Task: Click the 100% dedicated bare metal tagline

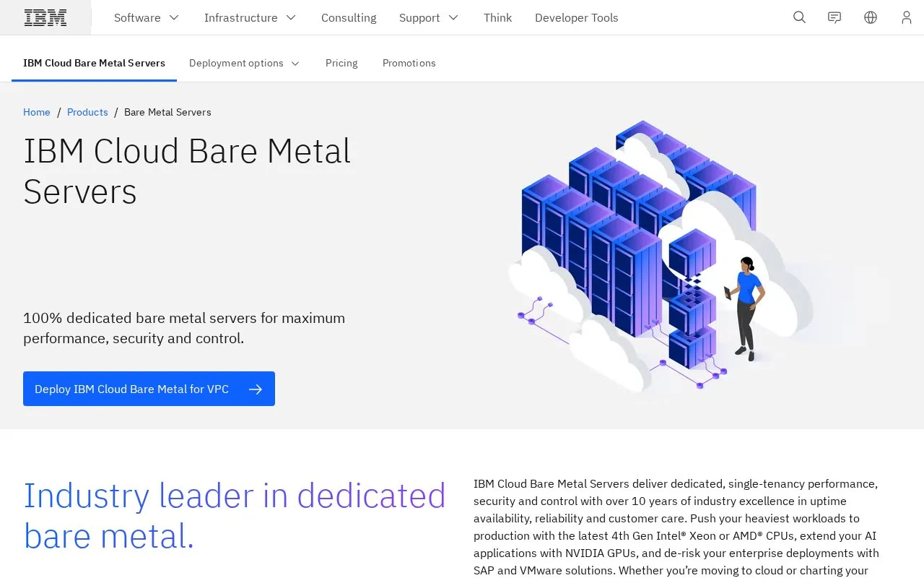Action: coord(184,328)
